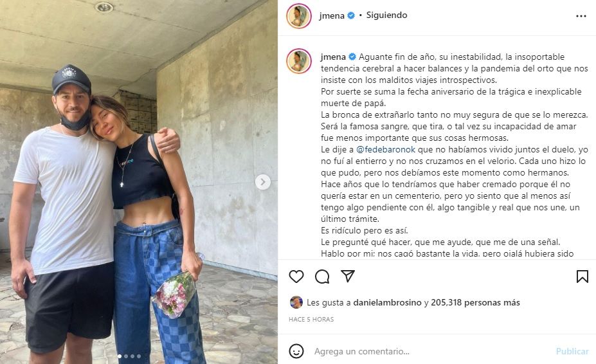Like the post with the heart icon
The width and height of the screenshot is (596, 364).
point(296,277)
